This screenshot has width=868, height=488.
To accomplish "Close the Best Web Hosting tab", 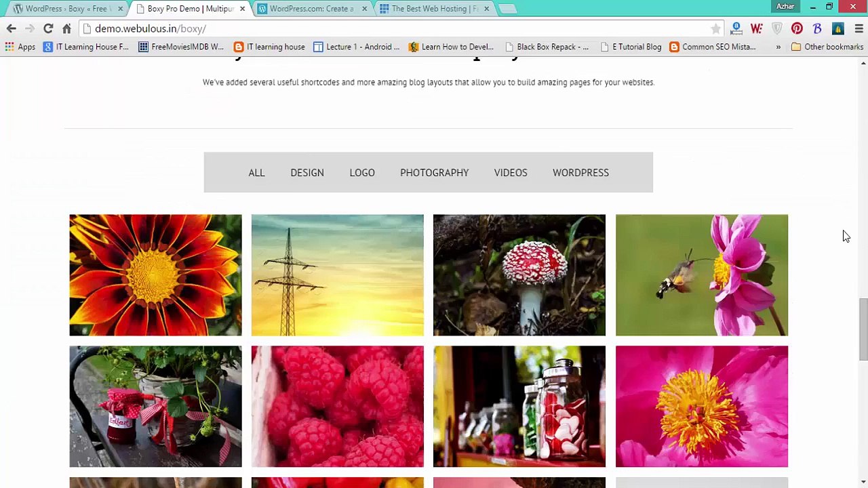I will click(x=486, y=9).
